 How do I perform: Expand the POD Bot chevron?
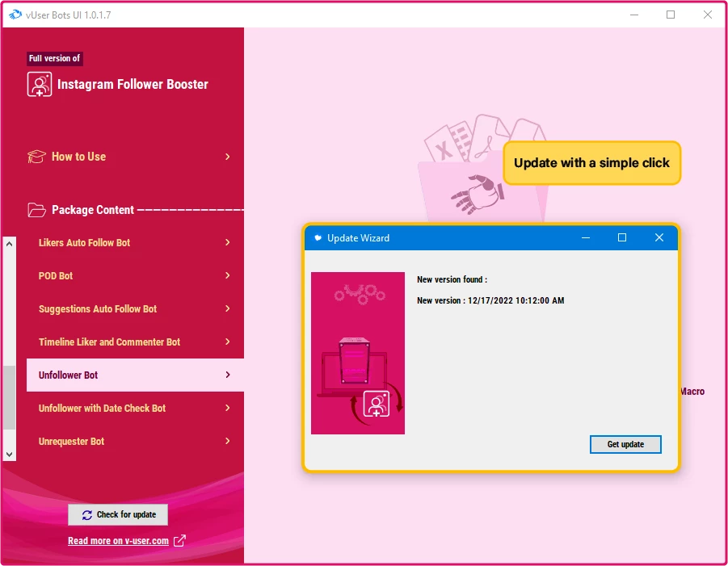tap(228, 275)
